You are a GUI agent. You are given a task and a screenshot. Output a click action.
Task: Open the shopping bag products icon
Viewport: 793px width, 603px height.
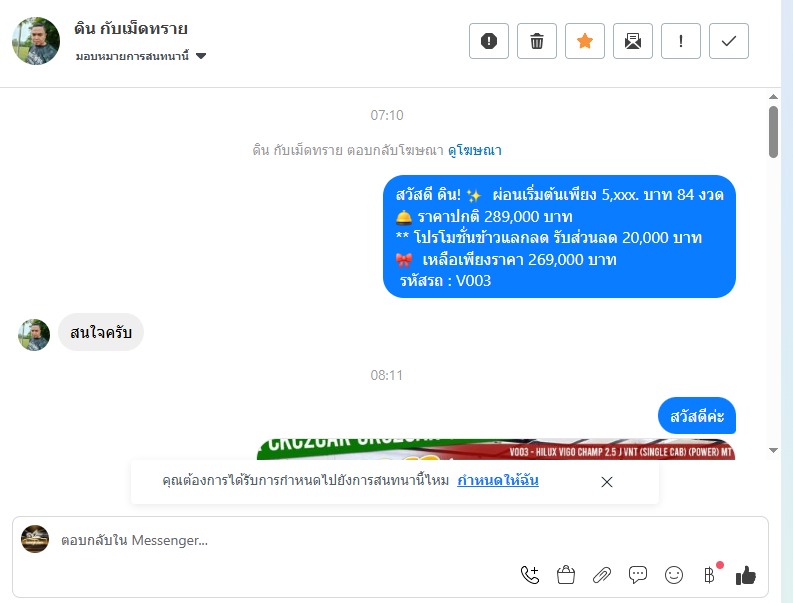coord(566,575)
